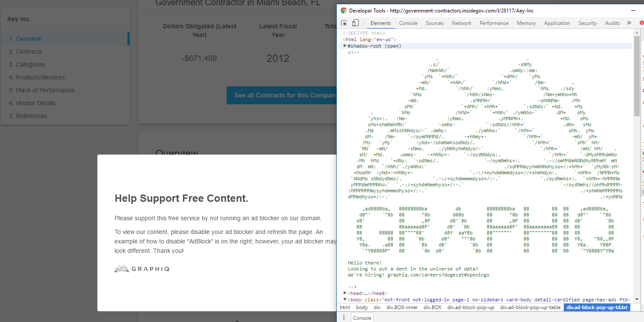644x322 pixels.
Task: Expand the collapsed head element
Action: pyautogui.click(x=345, y=293)
